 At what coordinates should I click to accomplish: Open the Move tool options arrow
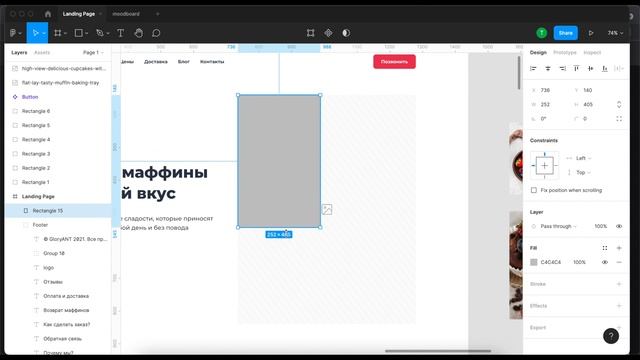coord(44,33)
